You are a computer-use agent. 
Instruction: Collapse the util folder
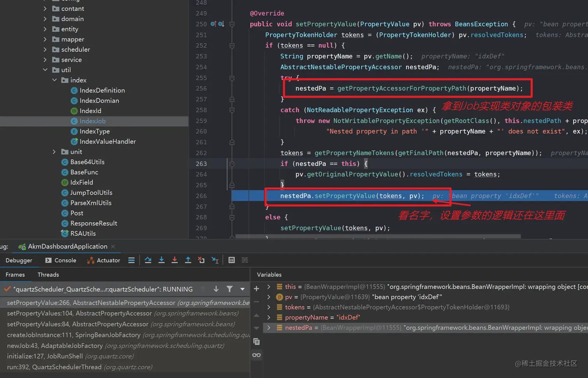(45, 70)
